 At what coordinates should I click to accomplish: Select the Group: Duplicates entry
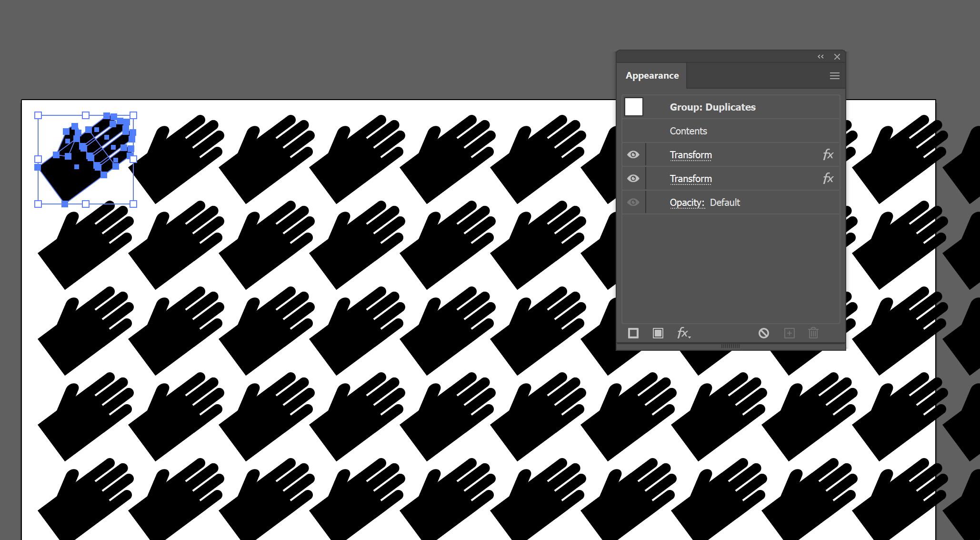pyautogui.click(x=712, y=107)
